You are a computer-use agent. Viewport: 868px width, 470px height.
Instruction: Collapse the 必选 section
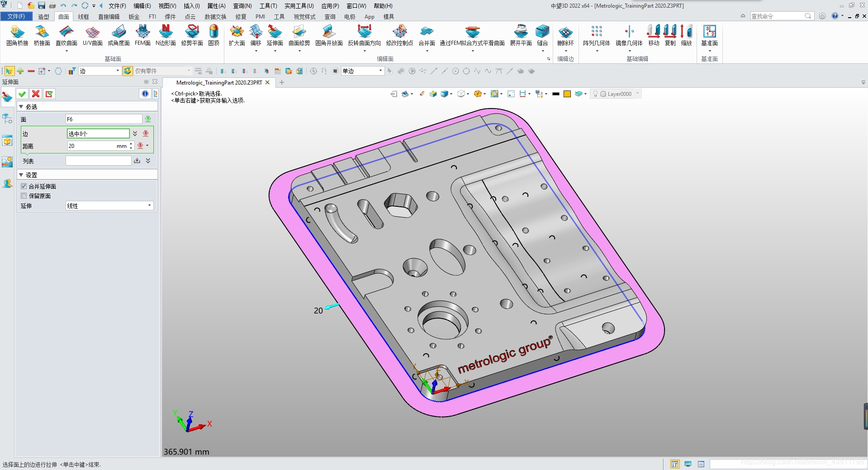click(x=21, y=107)
